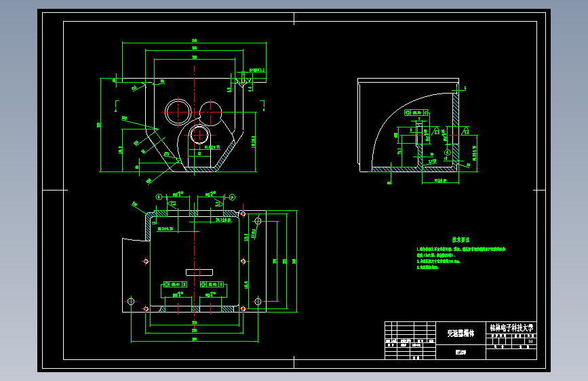Select the lower center bore circle in front view
Screen dimensions: 588x381
(x=199, y=134)
